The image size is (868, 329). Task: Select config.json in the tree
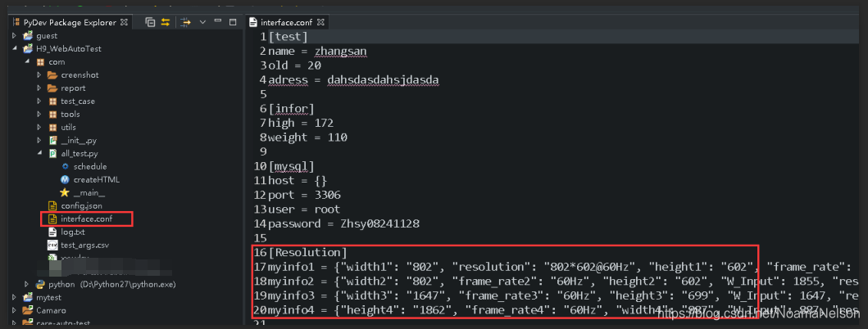tap(81, 205)
